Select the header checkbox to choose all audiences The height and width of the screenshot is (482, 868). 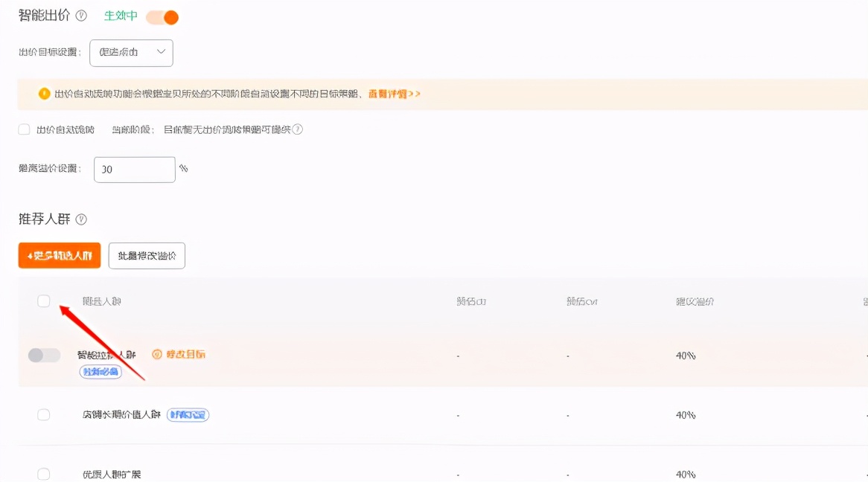tap(44, 301)
